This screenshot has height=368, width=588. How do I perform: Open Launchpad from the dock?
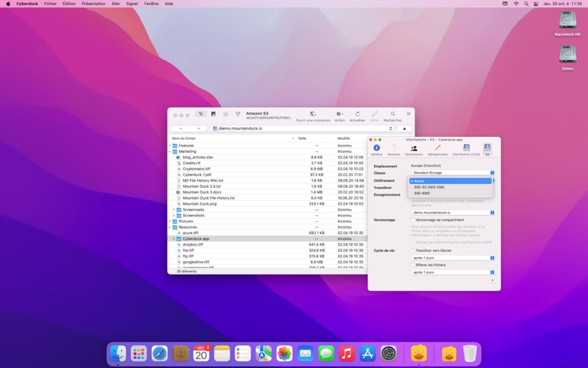(x=139, y=354)
